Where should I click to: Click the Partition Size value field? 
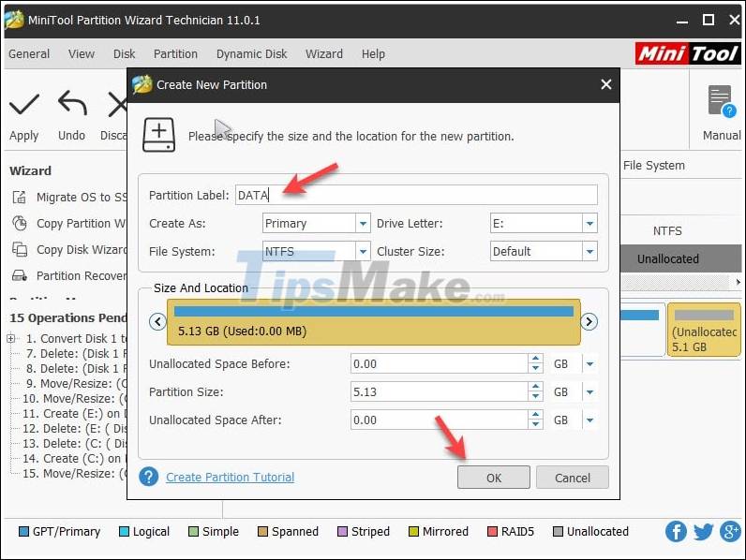point(440,392)
